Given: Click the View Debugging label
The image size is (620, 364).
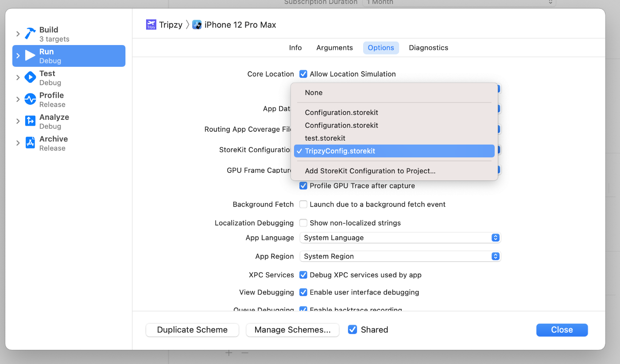Looking at the screenshot, I should (267, 292).
